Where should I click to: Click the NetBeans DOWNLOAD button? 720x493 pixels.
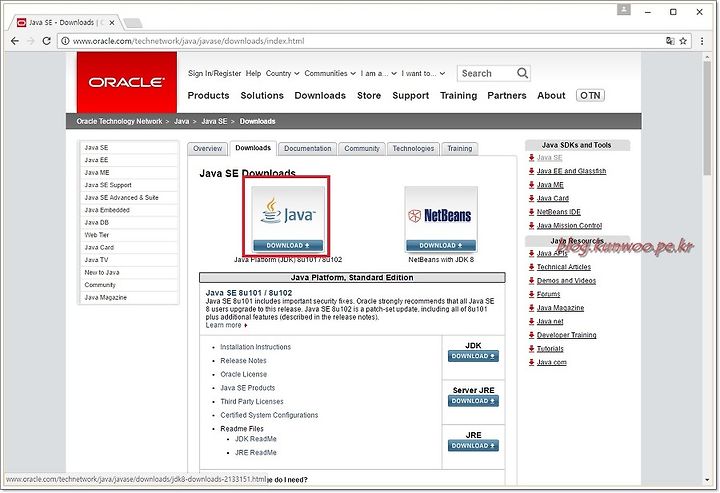pyautogui.click(x=441, y=246)
